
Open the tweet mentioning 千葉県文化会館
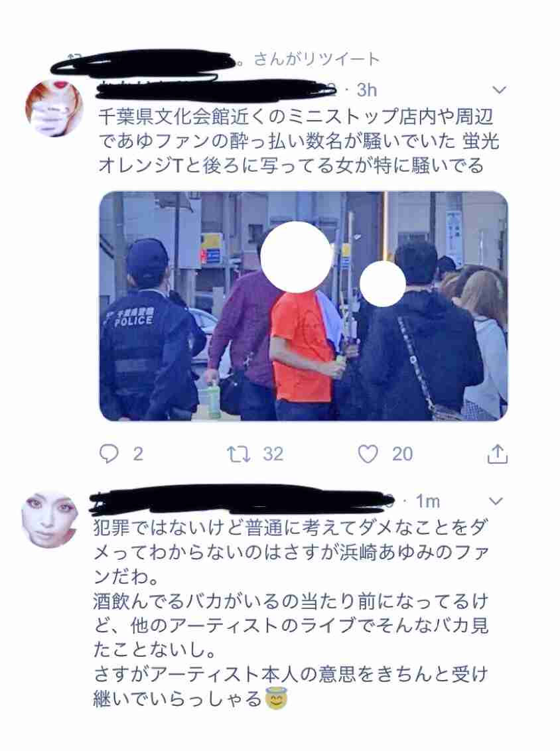tap(299, 141)
